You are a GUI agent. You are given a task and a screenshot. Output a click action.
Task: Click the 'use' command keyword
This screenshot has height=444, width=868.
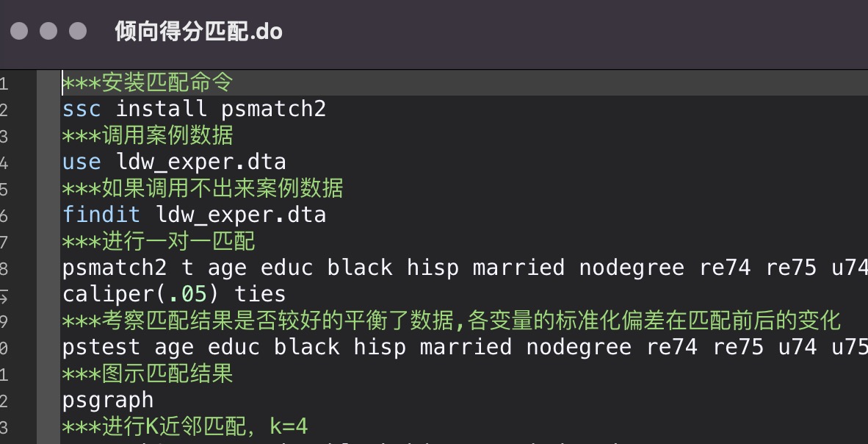pos(82,162)
